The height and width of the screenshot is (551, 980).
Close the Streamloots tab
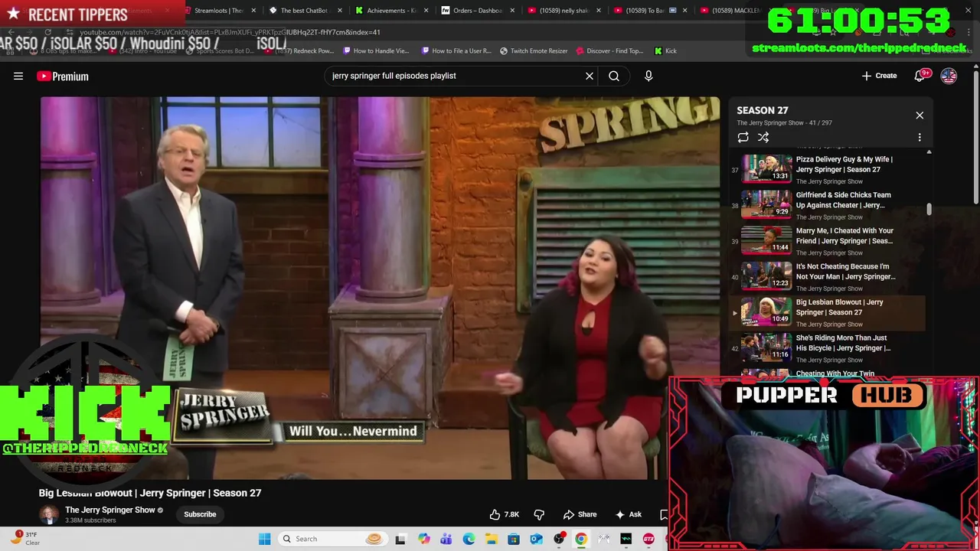point(254,11)
